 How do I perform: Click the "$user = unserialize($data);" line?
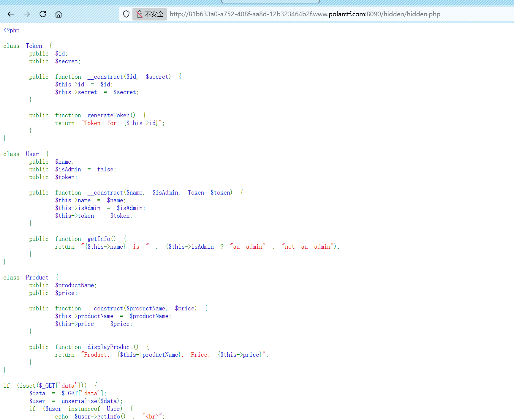coord(76,401)
